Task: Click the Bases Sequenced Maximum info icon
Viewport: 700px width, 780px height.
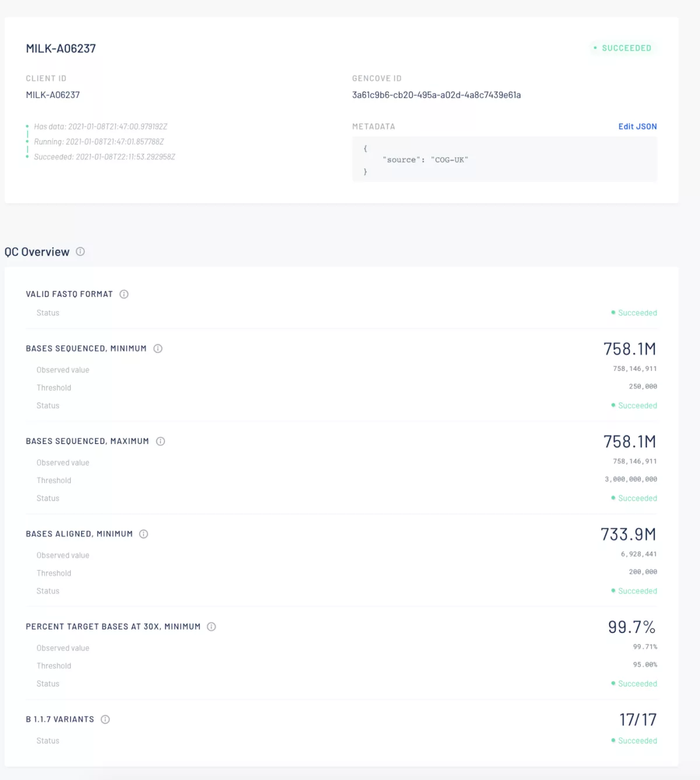Action: pyautogui.click(x=160, y=441)
